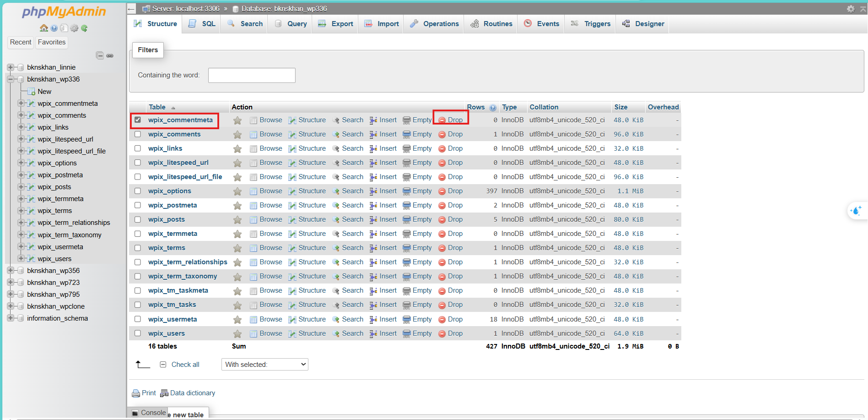Expand bknskhan_wp723 in the tree
Screen dimensions: 868x420
click(10, 283)
